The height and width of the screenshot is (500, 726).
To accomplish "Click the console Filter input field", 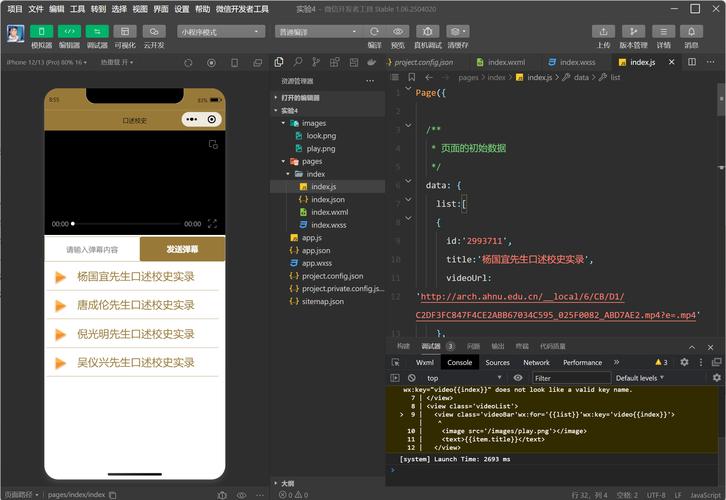I will (x=568, y=378).
